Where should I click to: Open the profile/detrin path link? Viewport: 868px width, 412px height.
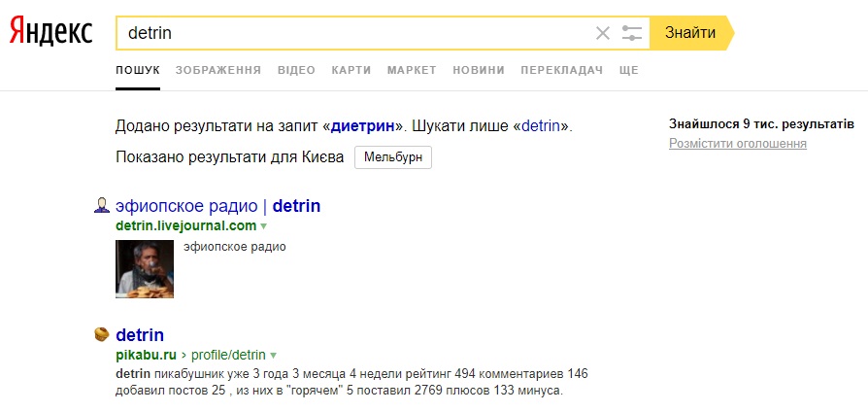coord(228,355)
